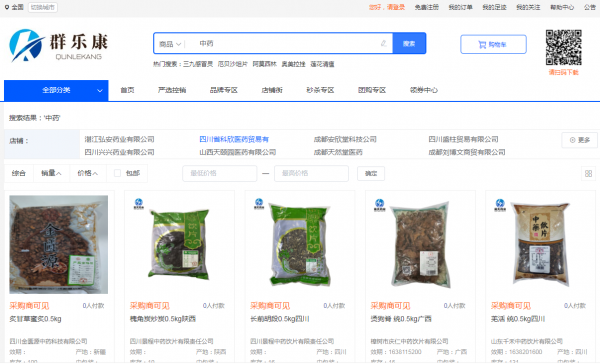Click the 确定 price confirm button

(371, 173)
